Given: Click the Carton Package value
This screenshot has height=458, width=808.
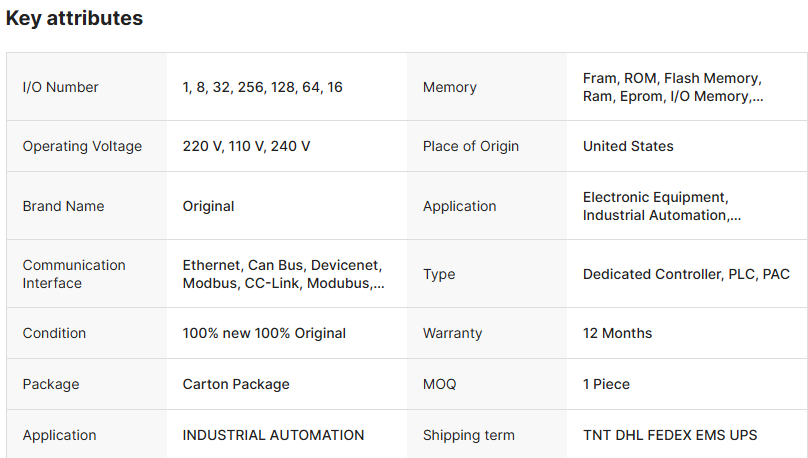Looking at the screenshot, I should [236, 384].
